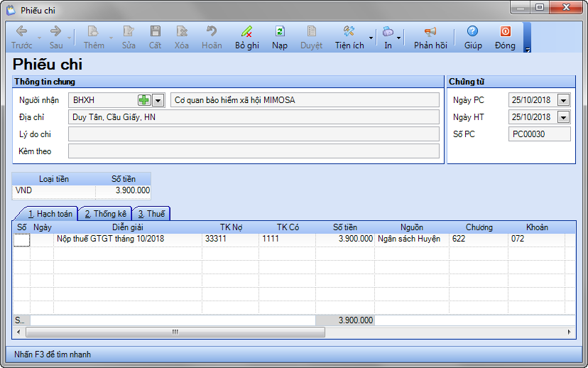The image size is (588, 368).
Task: Click the TK Nợ column header
Action: tap(230, 227)
